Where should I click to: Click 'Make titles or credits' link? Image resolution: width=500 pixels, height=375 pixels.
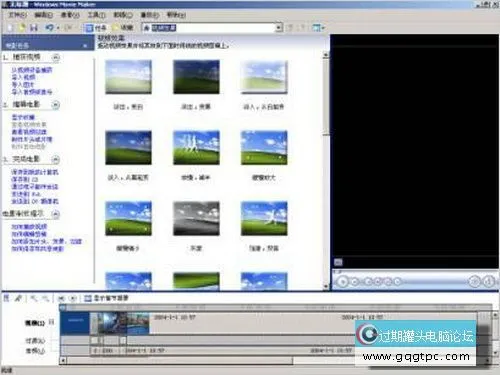tap(32, 139)
